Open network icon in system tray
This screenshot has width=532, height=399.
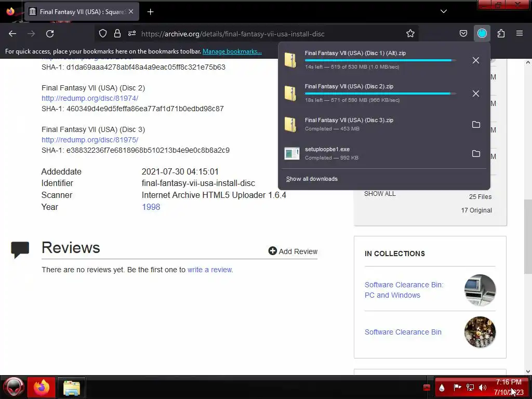470,388
